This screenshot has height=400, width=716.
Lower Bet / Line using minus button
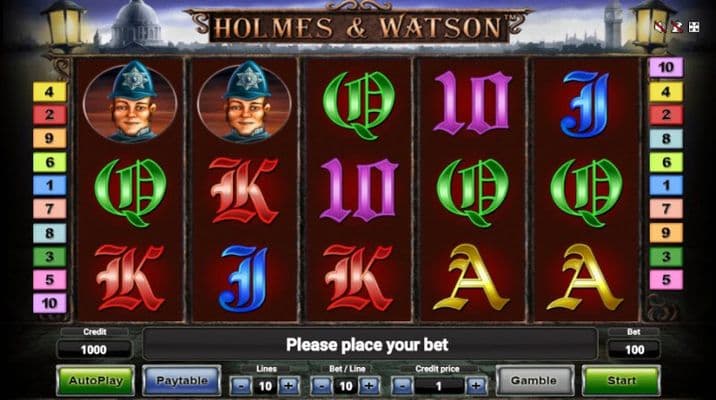pyautogui.click(x=321, y=386)
